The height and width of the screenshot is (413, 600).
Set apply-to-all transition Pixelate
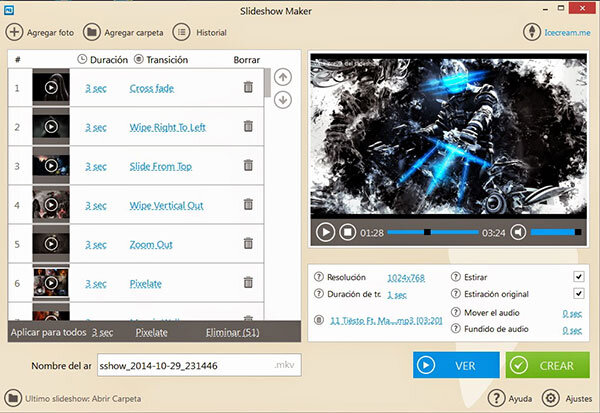152,333
